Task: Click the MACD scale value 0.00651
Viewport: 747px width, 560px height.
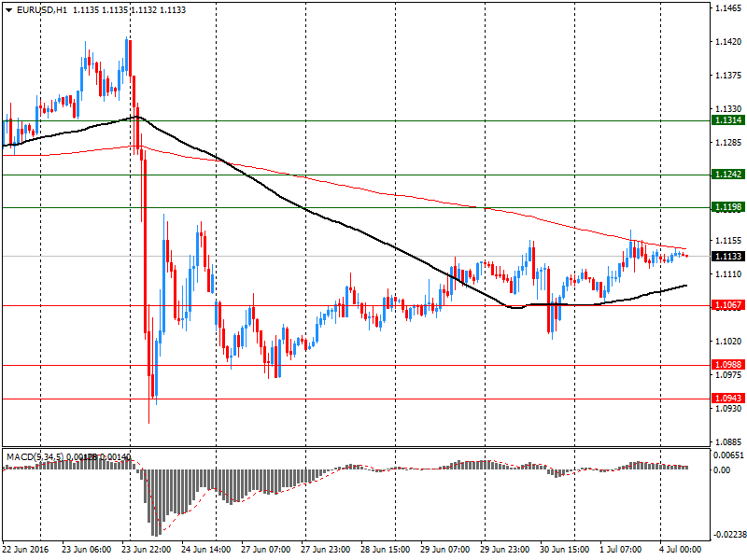Action: pos(728,455)
